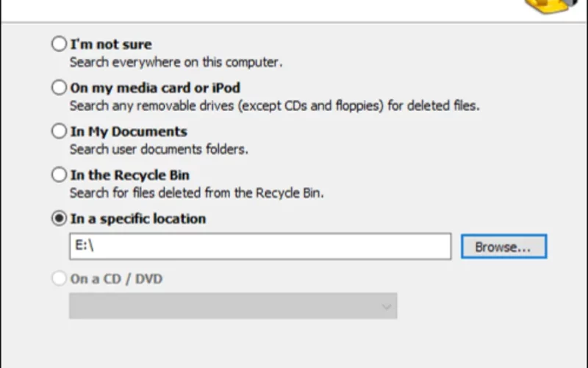Click the "Search user documents folders" description

159,149
